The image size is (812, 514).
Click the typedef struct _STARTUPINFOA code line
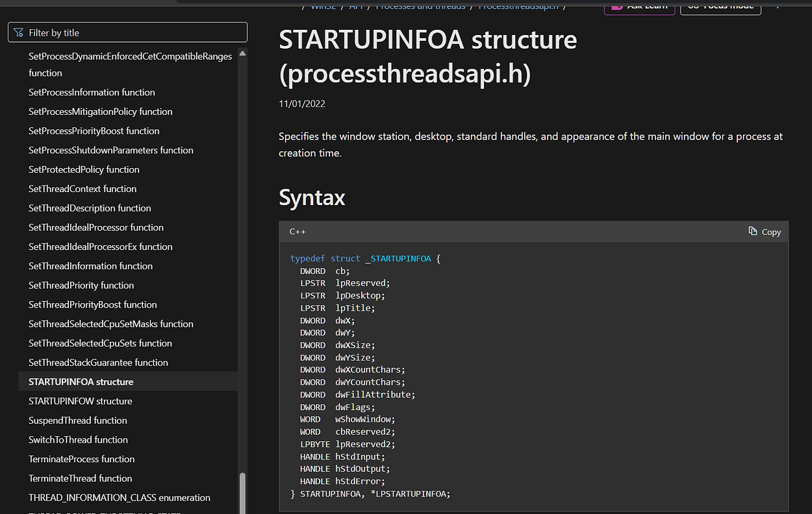365,258
